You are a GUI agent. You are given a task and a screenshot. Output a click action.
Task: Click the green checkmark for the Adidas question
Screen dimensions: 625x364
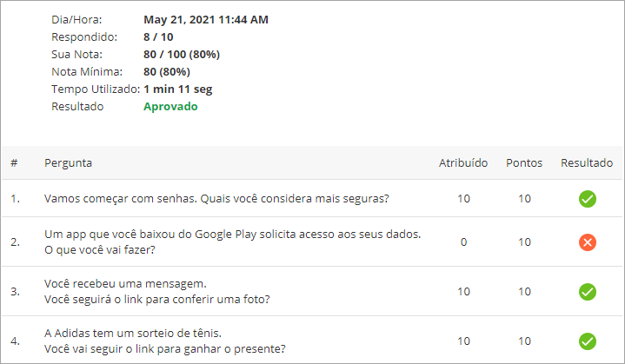click(x=587, y=341)
